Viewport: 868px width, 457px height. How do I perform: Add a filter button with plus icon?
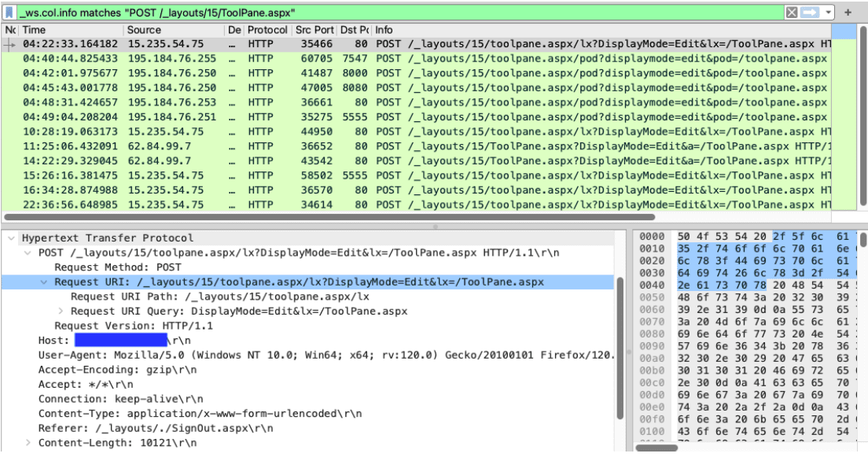click(x=848, y=13)
